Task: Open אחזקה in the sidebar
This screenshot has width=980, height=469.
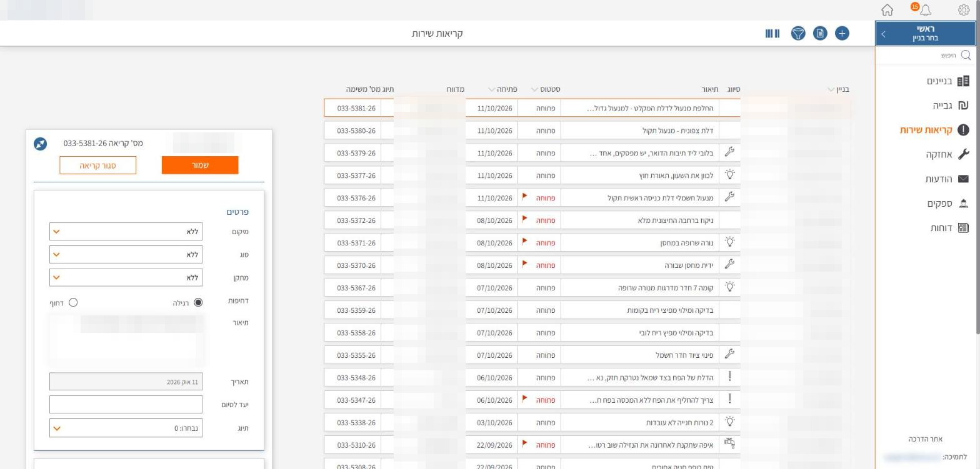Action: [947, 154]
